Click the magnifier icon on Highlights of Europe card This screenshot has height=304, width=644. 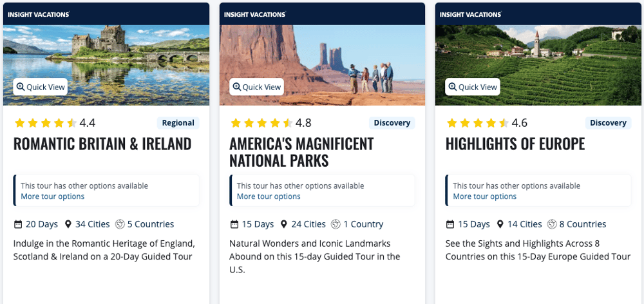[453, 87]
